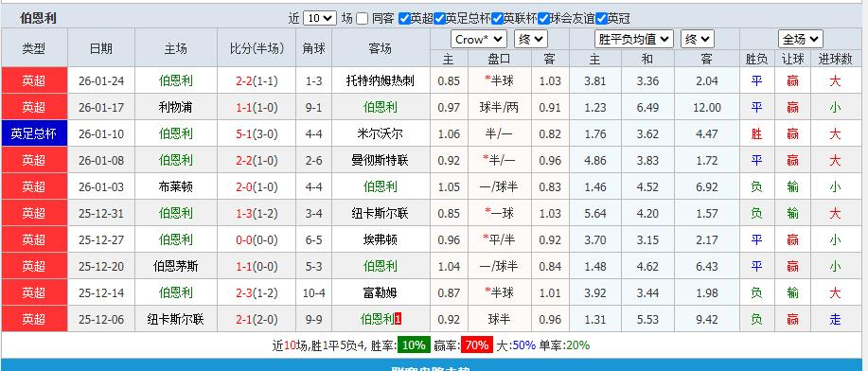Click the 类型 column header
Screen dimensions: 868x371
(x=34, y=48)
